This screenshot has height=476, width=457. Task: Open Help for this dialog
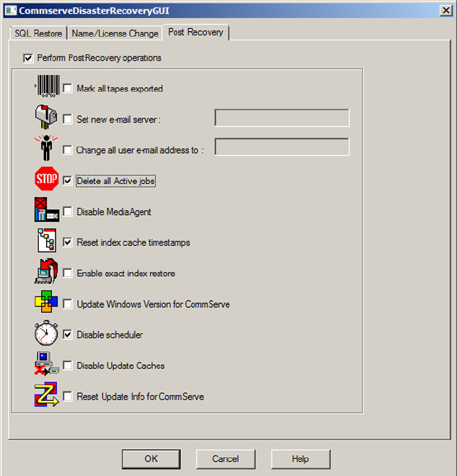point(301,459)
